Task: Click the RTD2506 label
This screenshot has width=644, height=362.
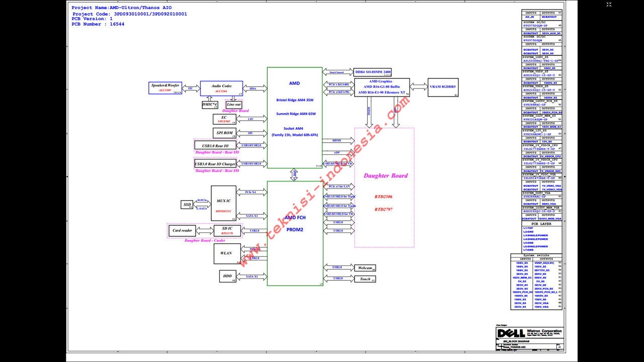Action: [383, 197]
